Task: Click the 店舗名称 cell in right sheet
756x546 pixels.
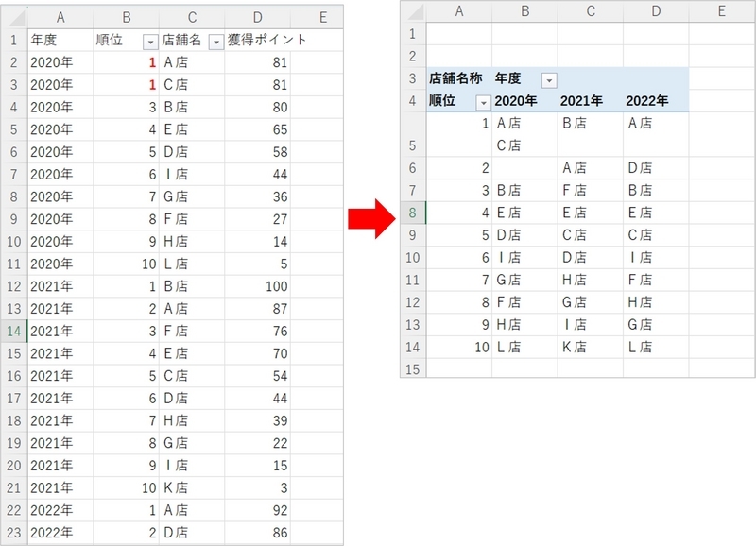Action: (x=459, y=78)
